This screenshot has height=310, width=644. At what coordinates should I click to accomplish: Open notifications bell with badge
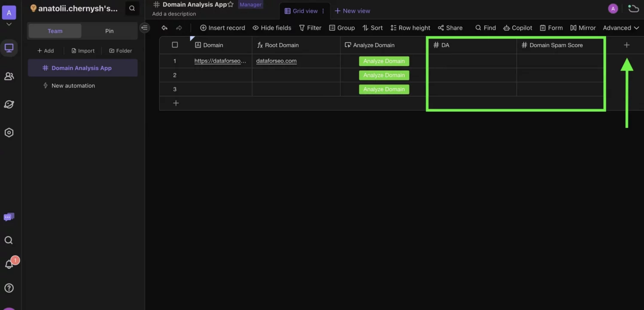point(9,264)
